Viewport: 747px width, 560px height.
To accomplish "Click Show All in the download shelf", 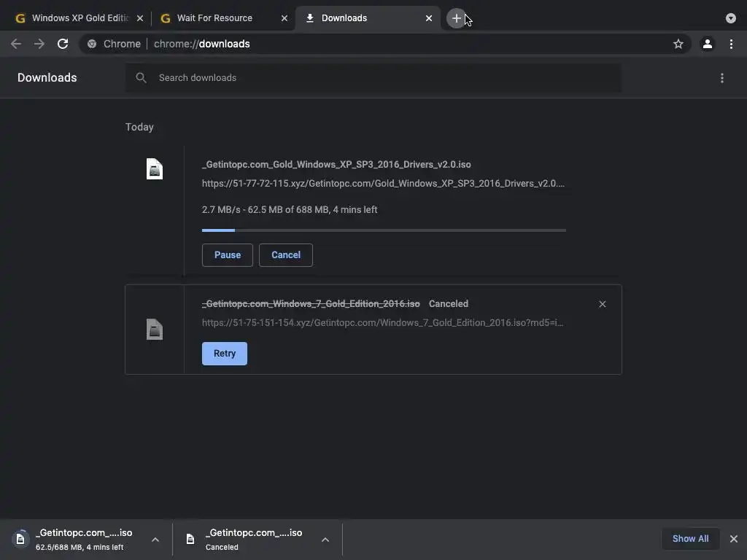I will pos(690,539).
